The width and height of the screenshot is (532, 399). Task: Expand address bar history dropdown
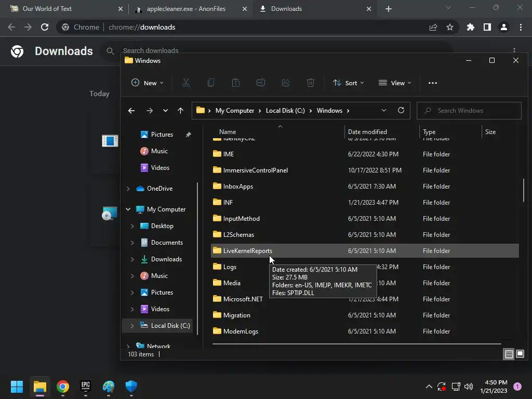pos(384,110)
